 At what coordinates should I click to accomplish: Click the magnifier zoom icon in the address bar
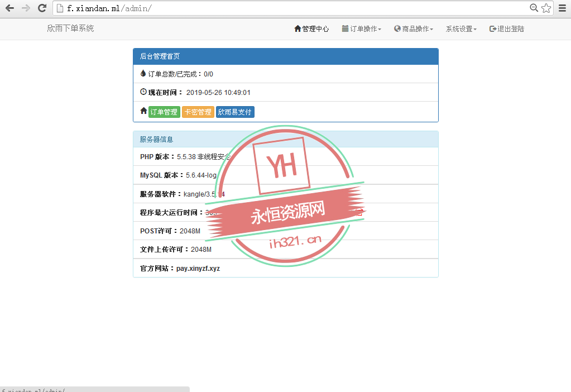(534, 8)
